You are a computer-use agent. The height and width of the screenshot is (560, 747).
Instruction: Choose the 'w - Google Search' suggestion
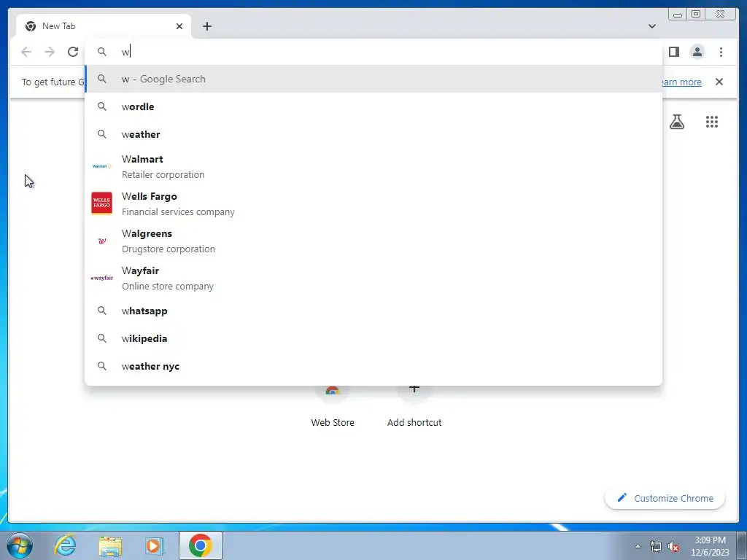[373, 79]
